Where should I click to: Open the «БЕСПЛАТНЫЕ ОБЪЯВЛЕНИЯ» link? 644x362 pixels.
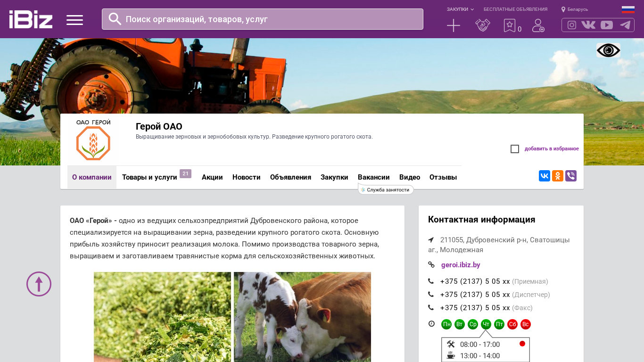coord(515,9)
